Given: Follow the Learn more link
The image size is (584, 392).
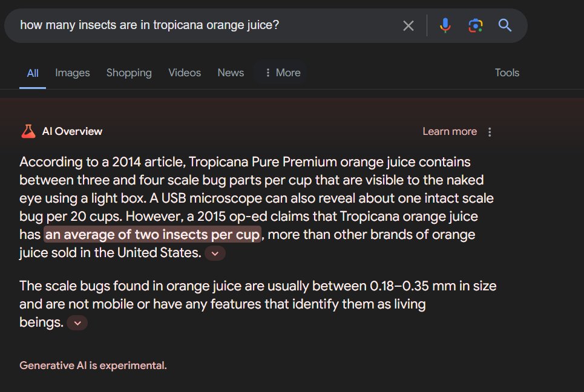Looking at the screenshot, I should click(x=450, y=131).
